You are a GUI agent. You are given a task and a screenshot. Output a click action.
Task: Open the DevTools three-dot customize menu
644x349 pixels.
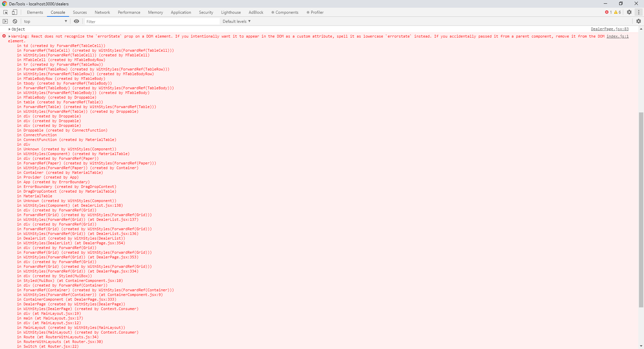coord(639,12)
